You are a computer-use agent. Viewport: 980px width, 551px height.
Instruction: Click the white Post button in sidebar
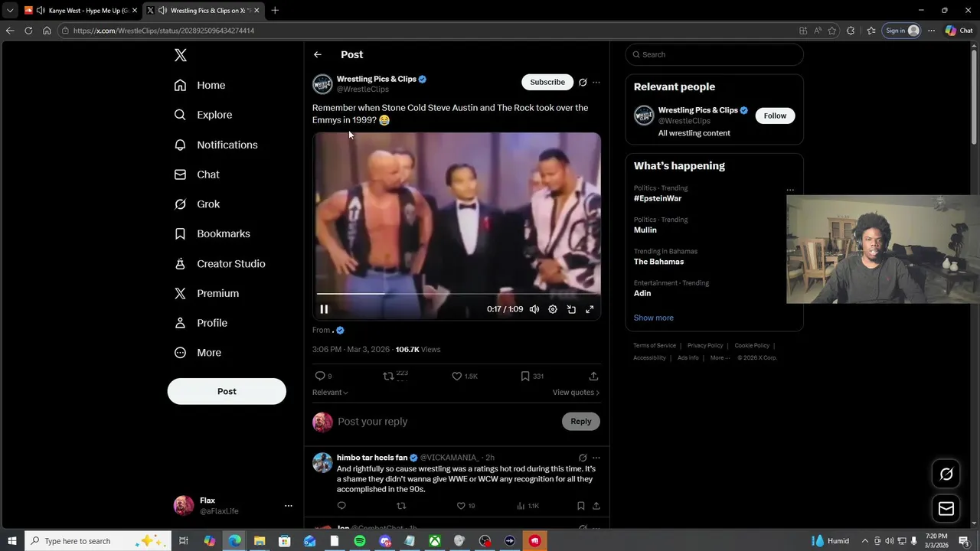(x=227, y=391)
